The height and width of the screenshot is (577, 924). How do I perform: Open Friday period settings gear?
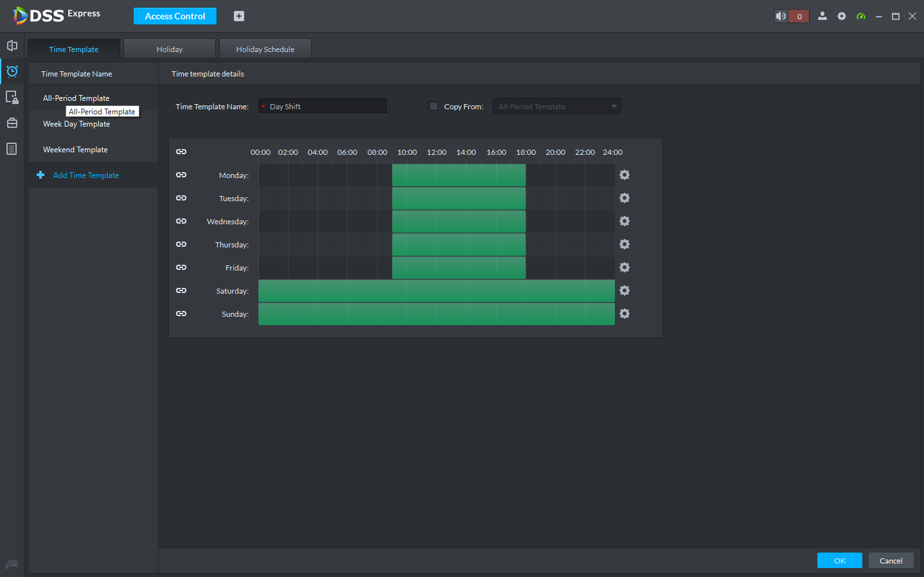point(625,267)
